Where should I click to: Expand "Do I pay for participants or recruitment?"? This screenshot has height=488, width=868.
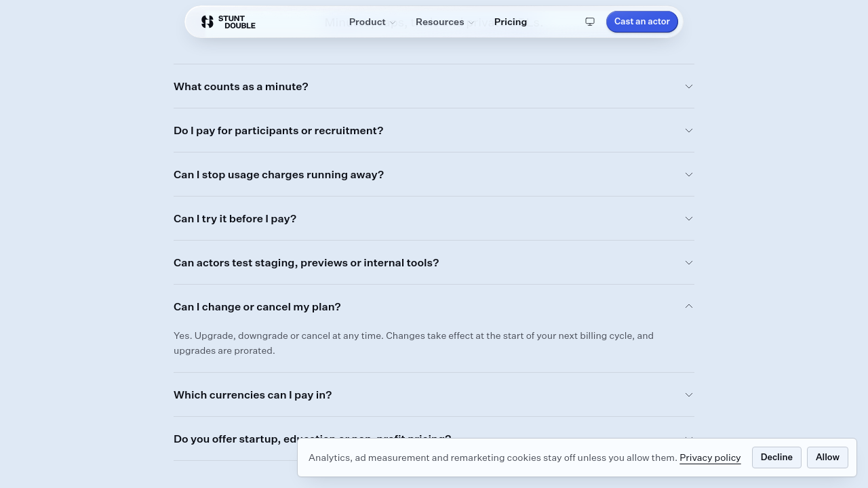click(x=434, y=130)
